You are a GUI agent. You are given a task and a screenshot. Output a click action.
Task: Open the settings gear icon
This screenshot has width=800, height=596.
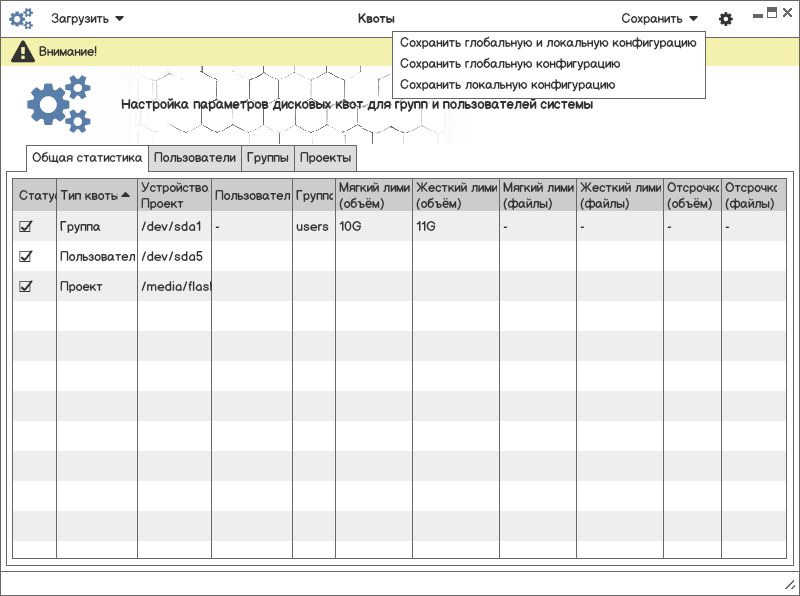[726, 19]
